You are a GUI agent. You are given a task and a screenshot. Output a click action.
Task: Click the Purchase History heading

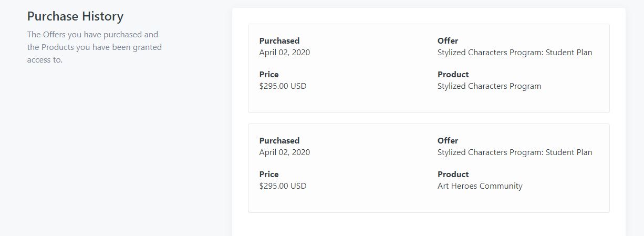pos(75,16)
